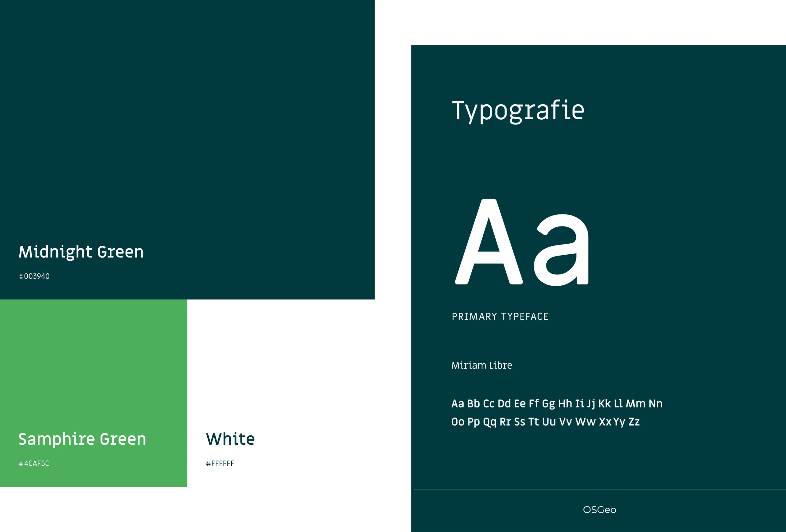
Task: Click the large lowercase a specimen
Action: tap(562, 251)
